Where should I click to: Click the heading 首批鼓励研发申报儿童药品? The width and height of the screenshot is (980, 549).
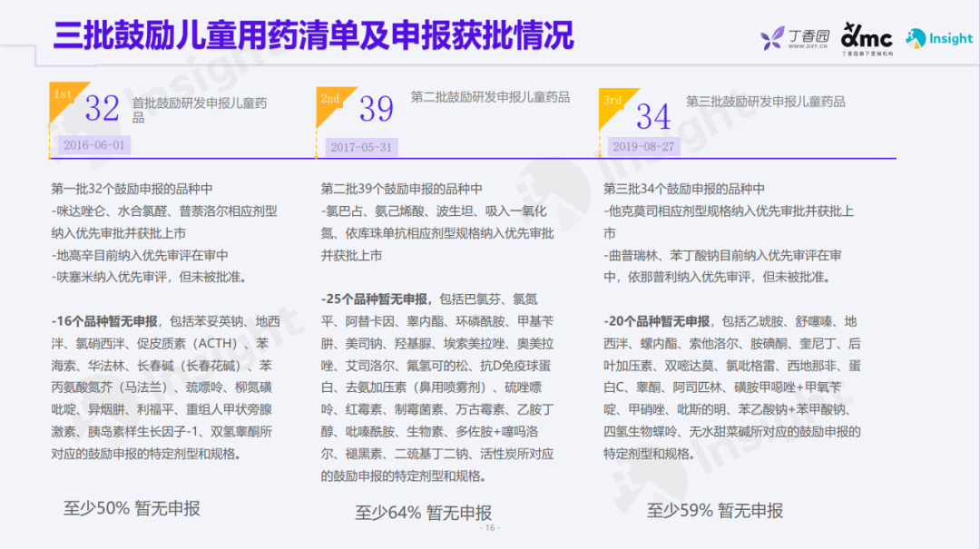tap(200, 110)
